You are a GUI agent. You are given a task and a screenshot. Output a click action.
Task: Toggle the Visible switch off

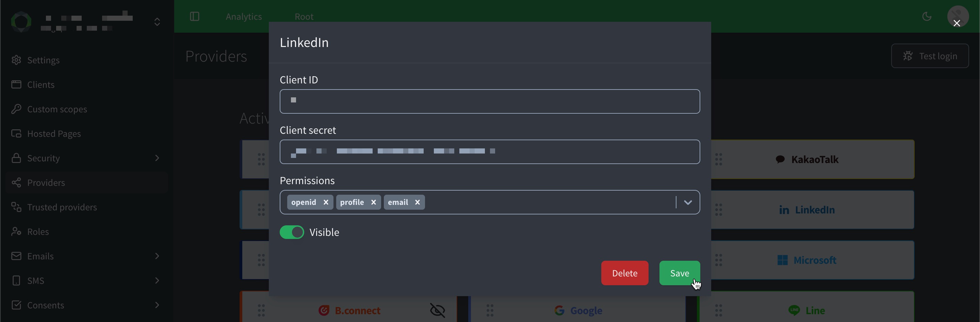(292, 232)
